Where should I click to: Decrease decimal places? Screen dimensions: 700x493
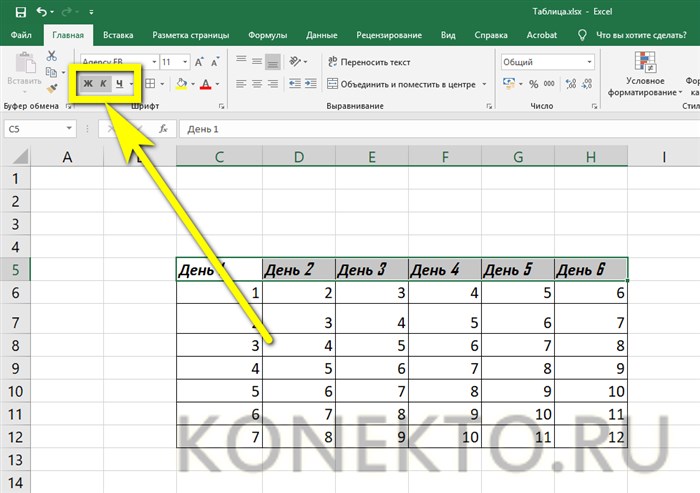(587, 84)
